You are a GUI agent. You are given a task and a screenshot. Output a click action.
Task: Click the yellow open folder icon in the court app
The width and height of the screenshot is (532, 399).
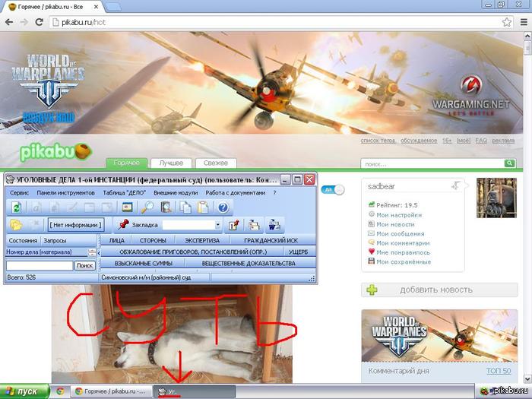point(16,225)
